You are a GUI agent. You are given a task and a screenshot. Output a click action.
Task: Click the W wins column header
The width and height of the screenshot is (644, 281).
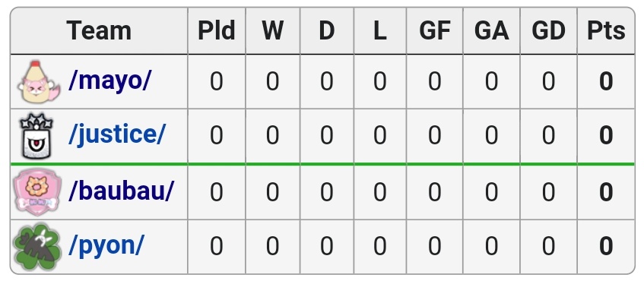pyautogui.click(x=272, y=30)
